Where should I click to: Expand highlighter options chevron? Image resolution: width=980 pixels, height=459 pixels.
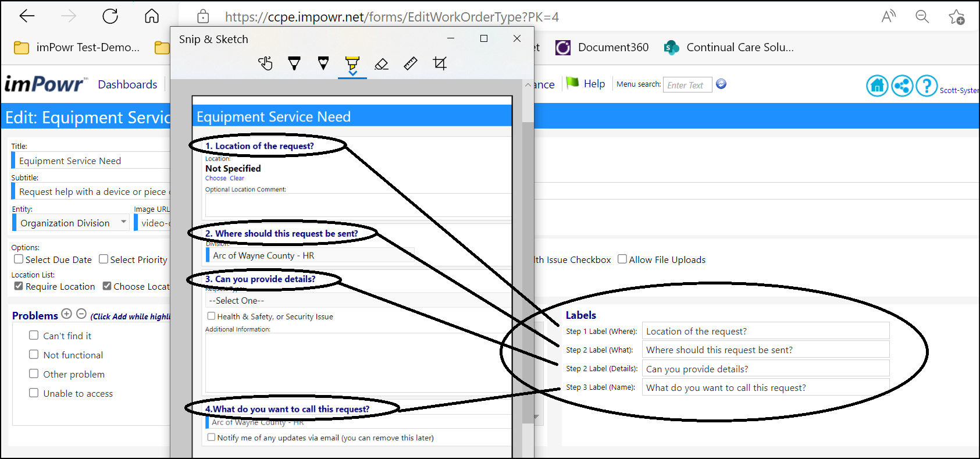[352, 73]
